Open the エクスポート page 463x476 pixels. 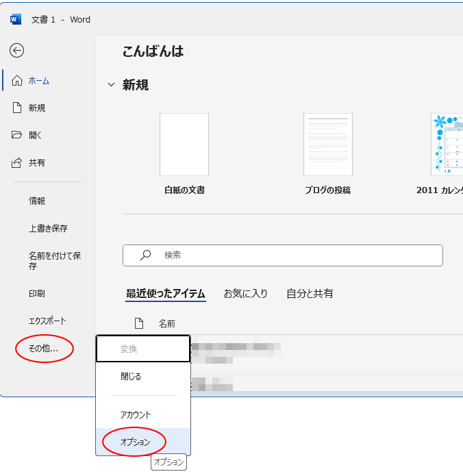(47, 321)
